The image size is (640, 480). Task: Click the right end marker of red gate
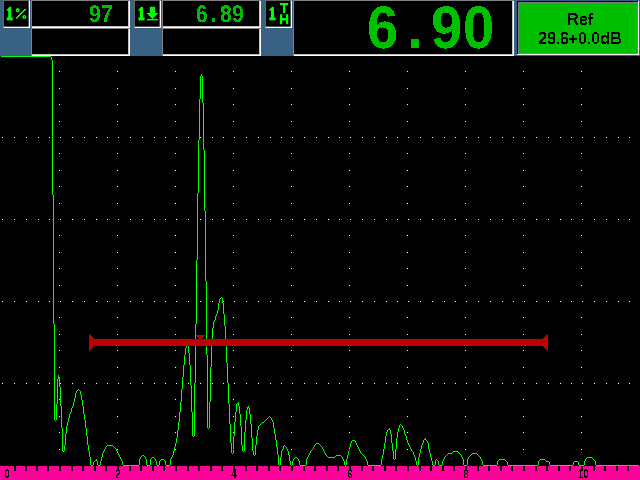click(545, 342)
